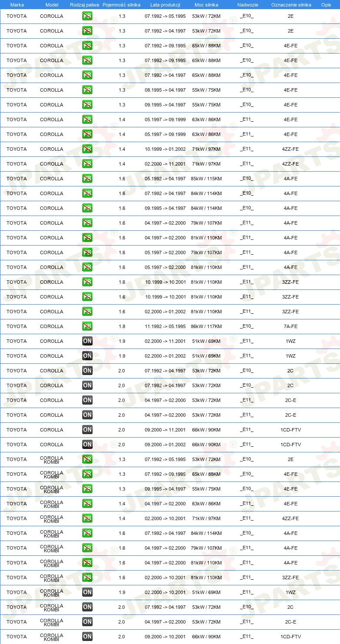Select the Opis column header

326,5
